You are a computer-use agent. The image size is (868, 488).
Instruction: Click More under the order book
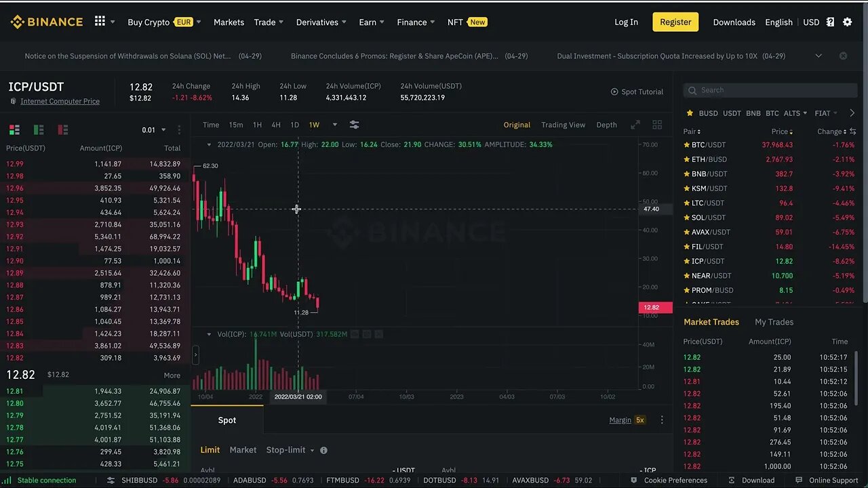[172, 375]
